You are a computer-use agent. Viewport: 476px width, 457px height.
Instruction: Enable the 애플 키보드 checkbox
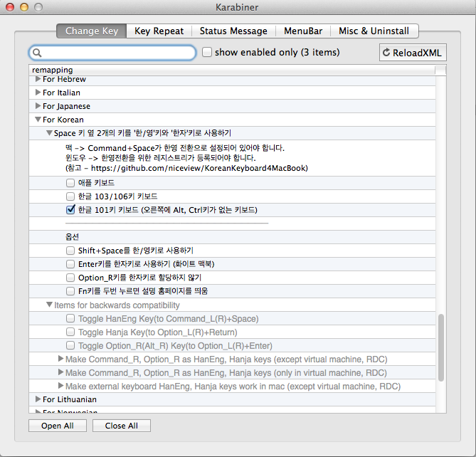(x=70, y=183)
